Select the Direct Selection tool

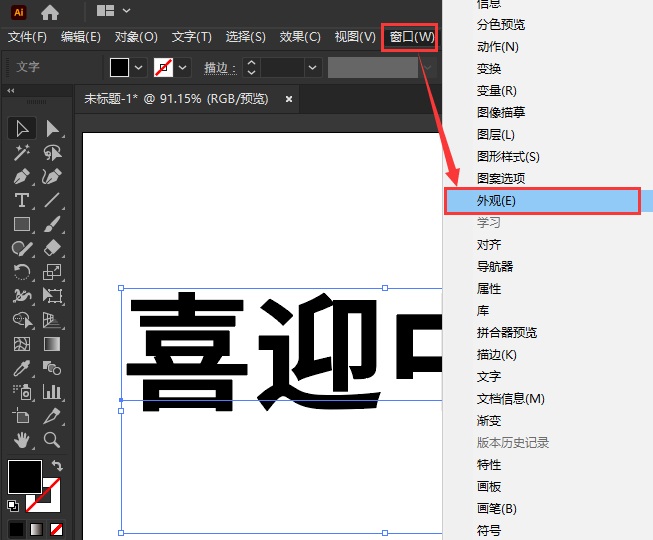pyautogui.click(x=52, y=128)
